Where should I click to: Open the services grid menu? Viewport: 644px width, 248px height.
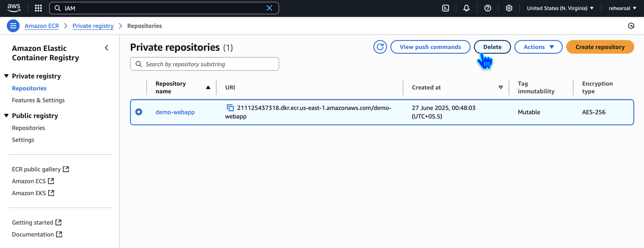(38, 8)
